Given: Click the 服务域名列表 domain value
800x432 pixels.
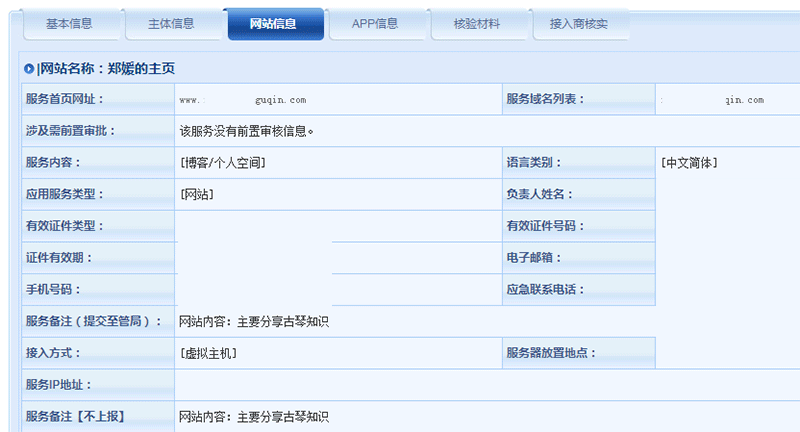Looking at the screenshot, I should [712, 100].
